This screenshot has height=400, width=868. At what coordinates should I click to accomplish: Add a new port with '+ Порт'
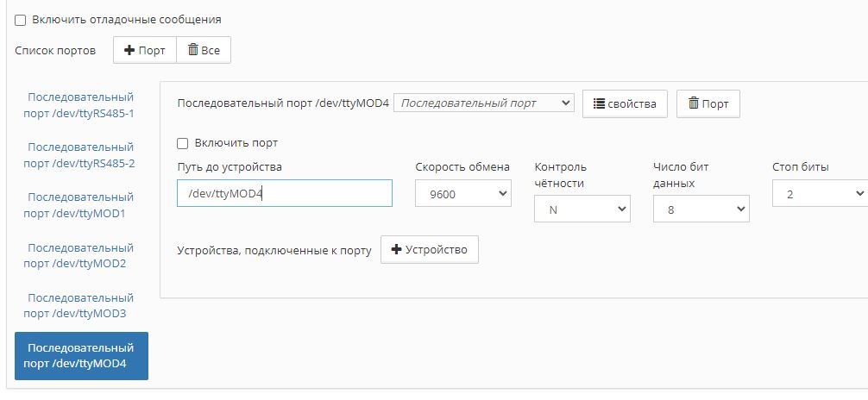tap(145, 50)
